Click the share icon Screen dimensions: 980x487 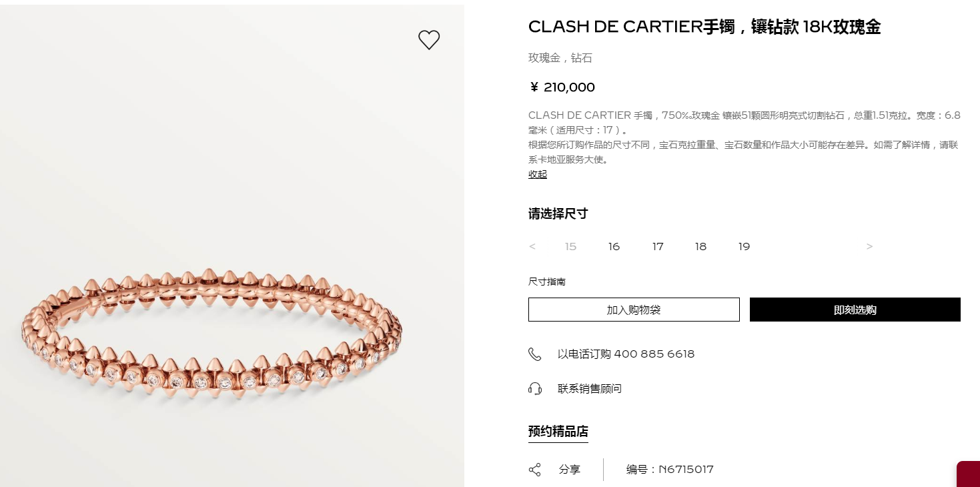tap(535, 470)
